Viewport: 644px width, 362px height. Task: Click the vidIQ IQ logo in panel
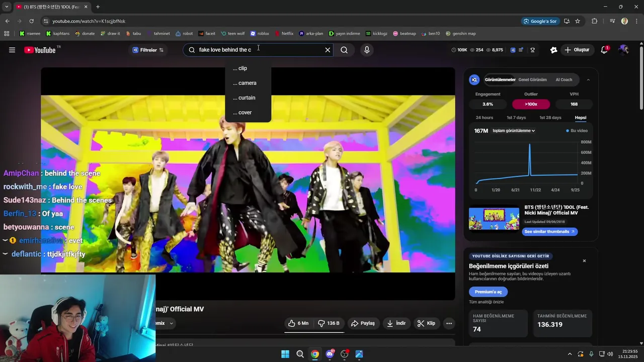pyautogui.click(x=474, y=79)
